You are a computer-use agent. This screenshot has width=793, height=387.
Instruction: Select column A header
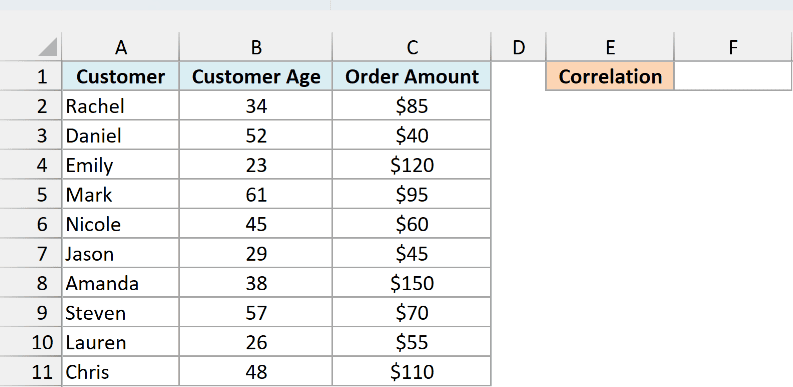(x=120, y=47)
